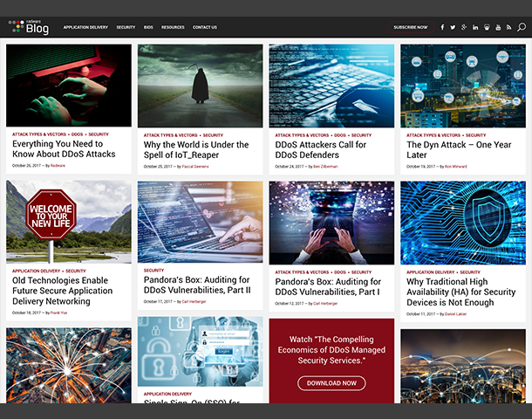532x419 pixels.
Task: Click Application Delivery tag under padlock image
Action: point(167,394)
